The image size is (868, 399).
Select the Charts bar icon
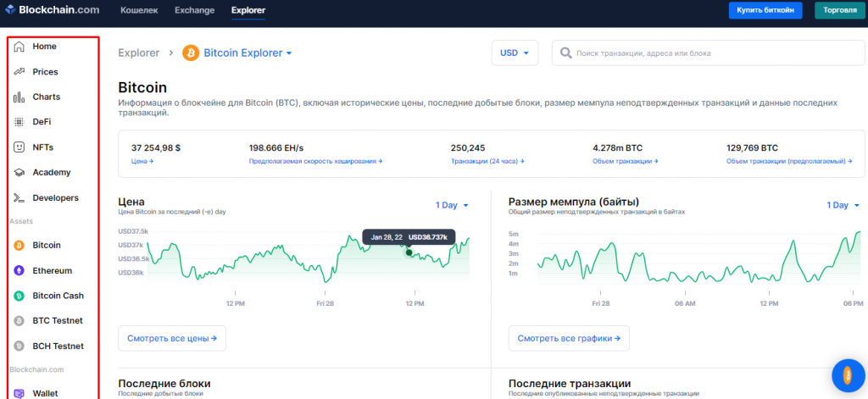click(x=19, y=97)
